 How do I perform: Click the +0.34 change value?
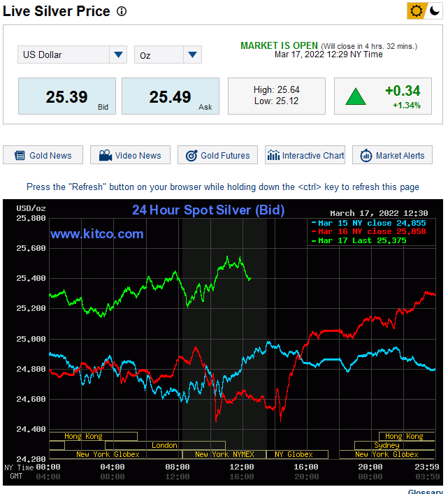(x=403, y=91)
